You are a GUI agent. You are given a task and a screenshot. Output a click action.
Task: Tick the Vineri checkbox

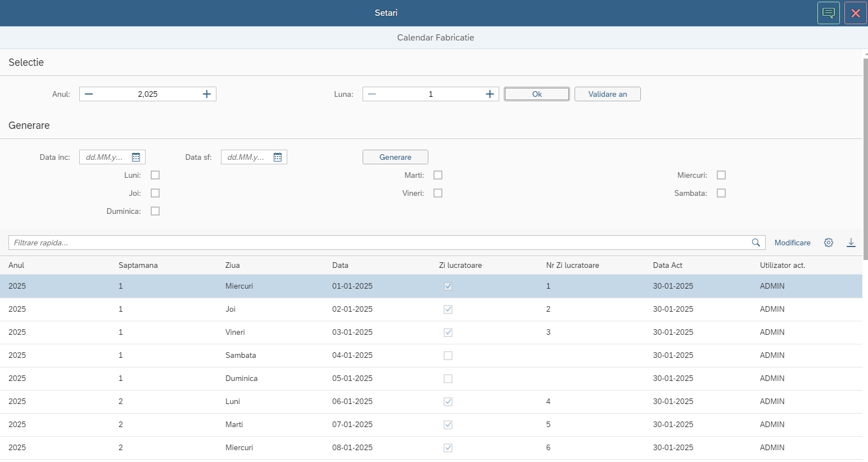pos(438,193)
